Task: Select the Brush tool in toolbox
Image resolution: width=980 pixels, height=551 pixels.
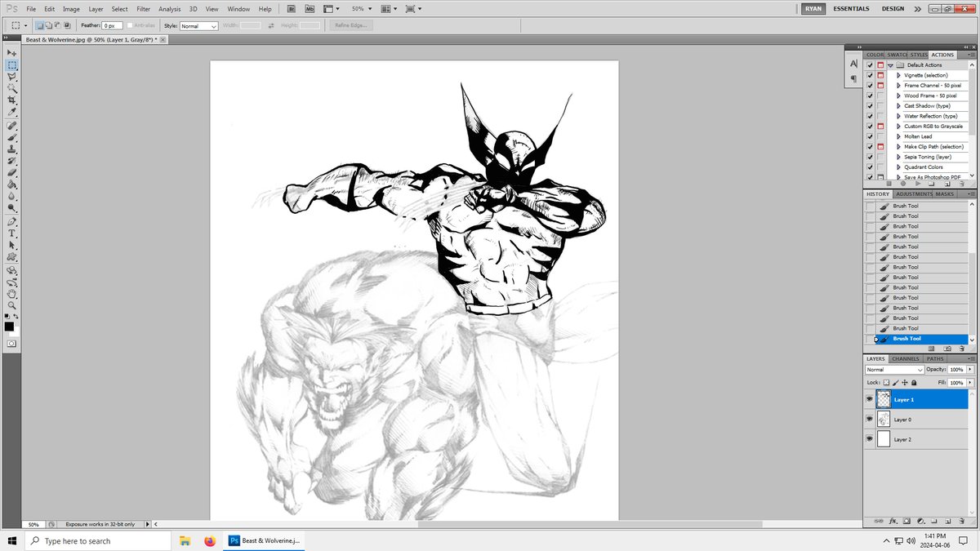Action: pyautogui.click(x=12, y=138)
